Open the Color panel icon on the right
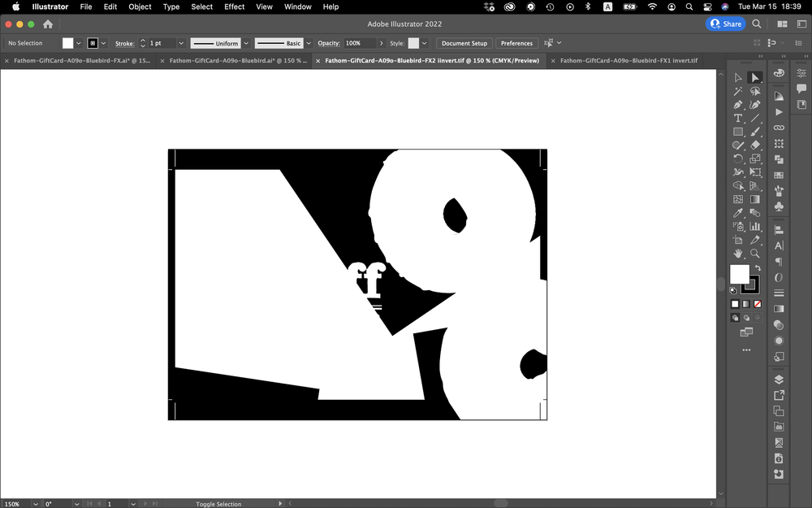 point(778,72)
